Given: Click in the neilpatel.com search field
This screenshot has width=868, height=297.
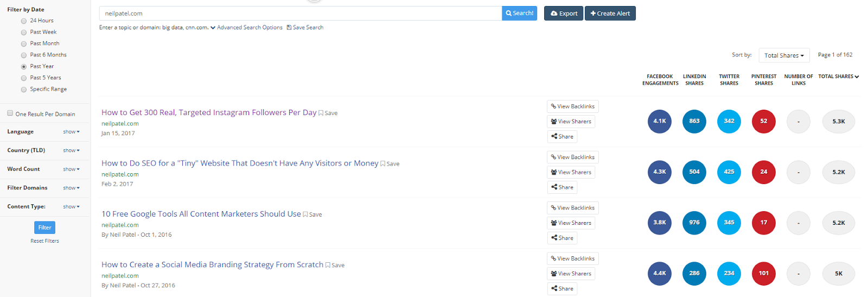Looking at the screenshot, I should (301, 13).
